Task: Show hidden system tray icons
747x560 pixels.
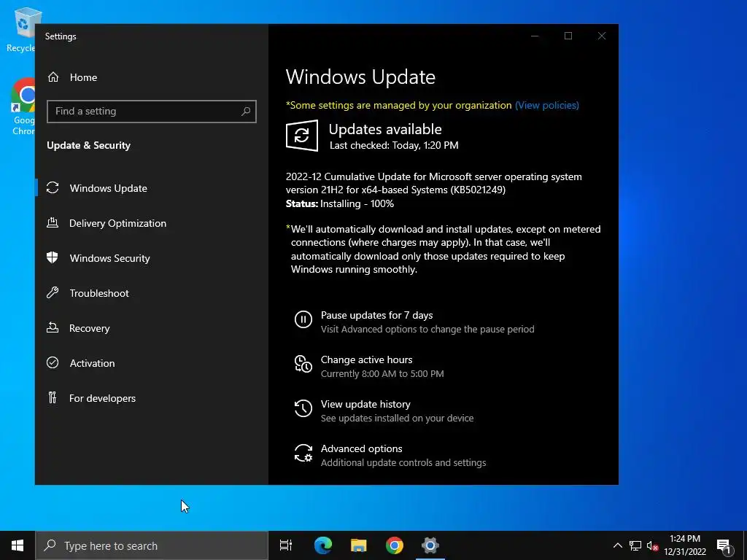Action: 617,545
